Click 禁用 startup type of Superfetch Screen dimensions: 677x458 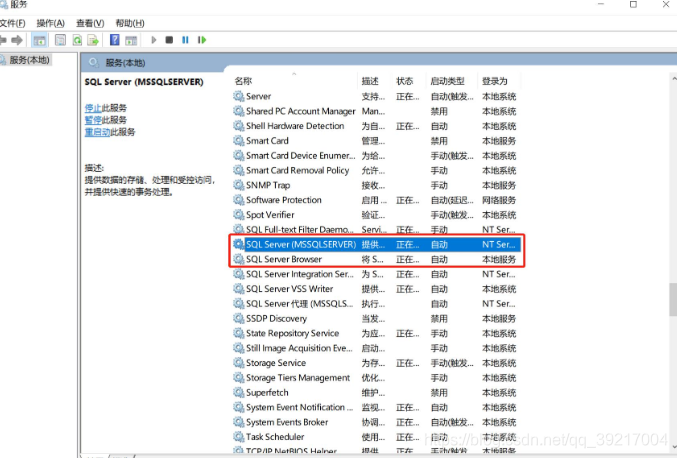[x=439, y=392]
